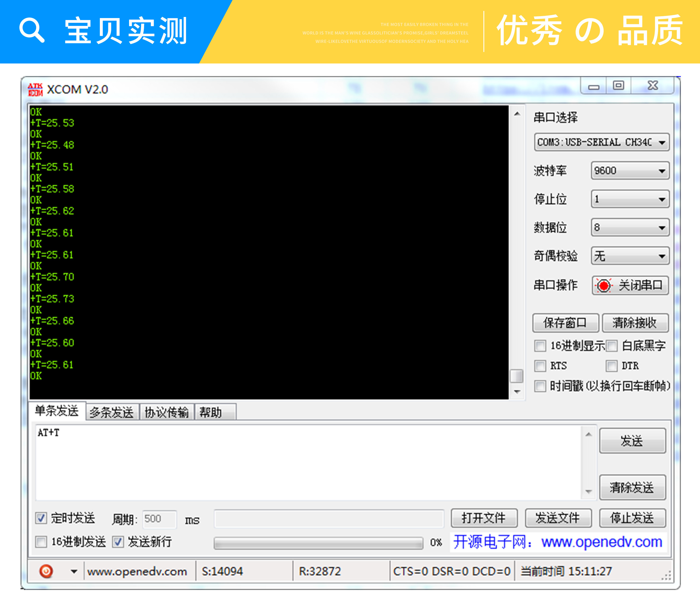Open the 奇偶校验 parity dropdown
This screenshot has height=602, width=700.
630,256
